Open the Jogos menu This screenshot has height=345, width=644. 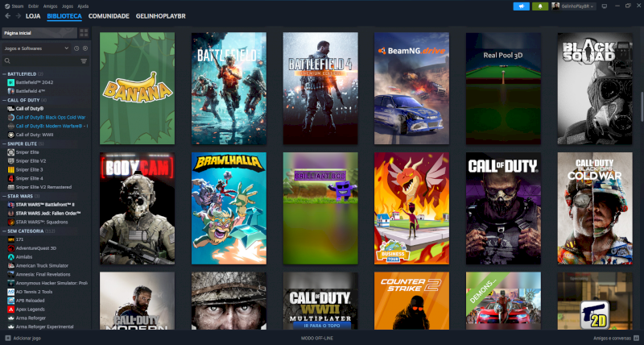(x=68, y=6)
